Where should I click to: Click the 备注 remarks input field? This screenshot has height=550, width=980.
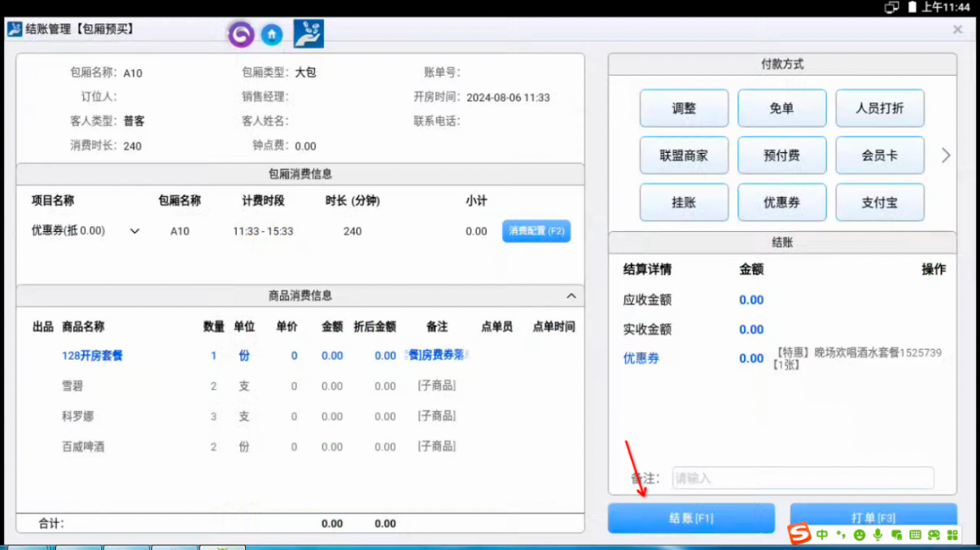(x=802, y=478)
